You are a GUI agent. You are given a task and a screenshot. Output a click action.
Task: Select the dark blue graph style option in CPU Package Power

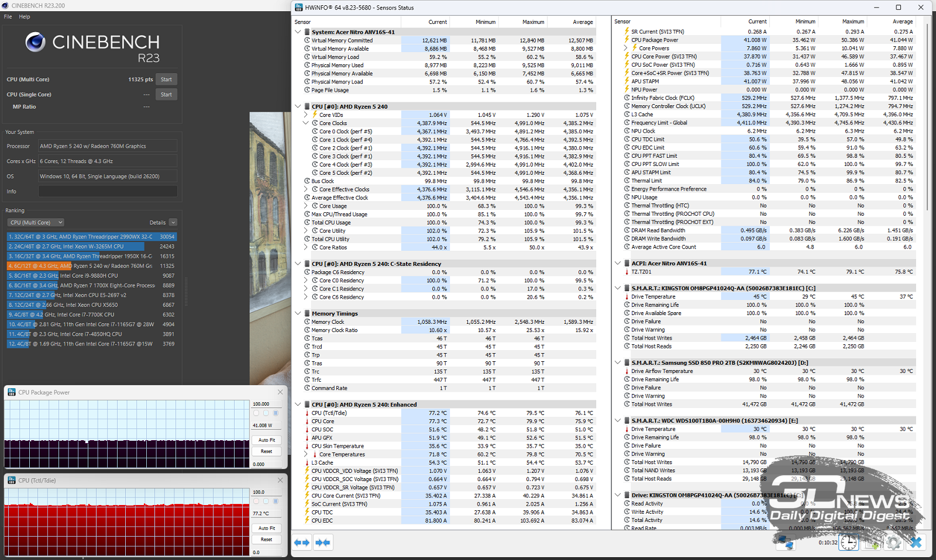click(276, 413)
